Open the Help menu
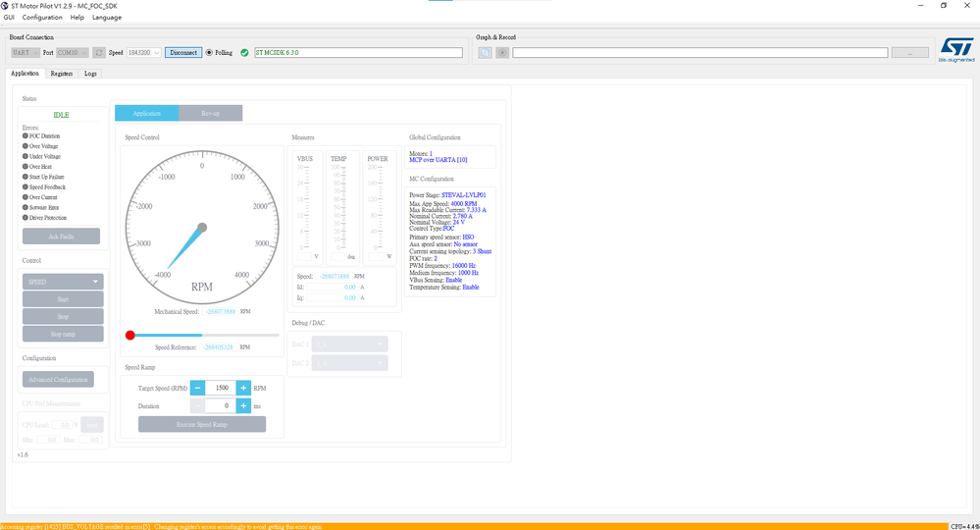 [x=77, y=18]
